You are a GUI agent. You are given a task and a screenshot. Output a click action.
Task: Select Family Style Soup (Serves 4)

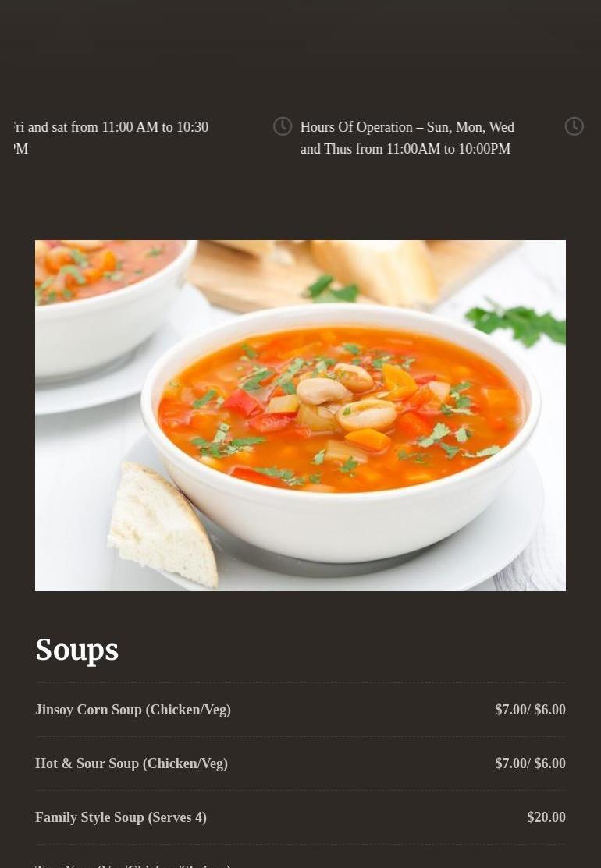click(x=121, y=817)
